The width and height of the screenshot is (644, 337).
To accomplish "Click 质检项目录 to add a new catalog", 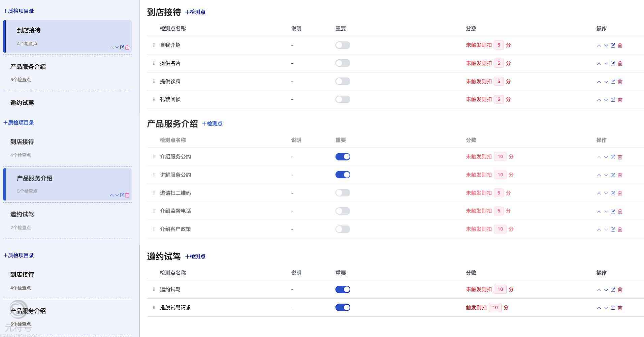I will [19, 11].
